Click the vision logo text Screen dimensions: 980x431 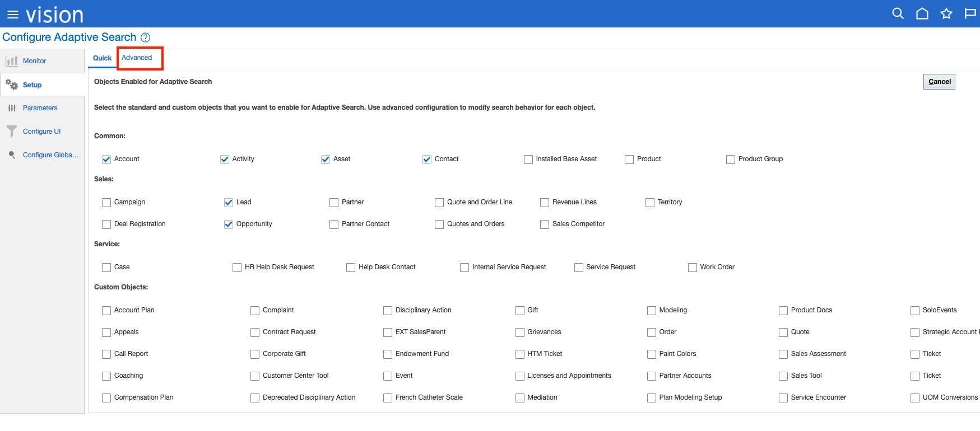point(54,15)
